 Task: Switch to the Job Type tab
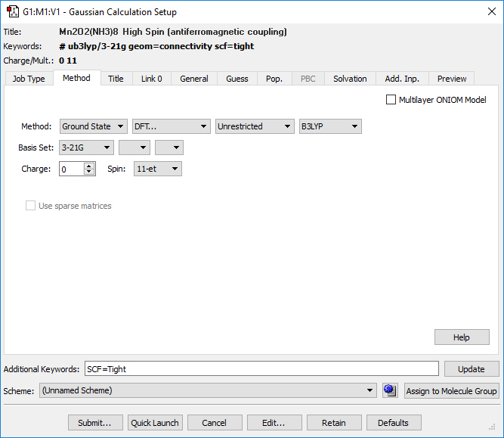(x=29, y=79)
